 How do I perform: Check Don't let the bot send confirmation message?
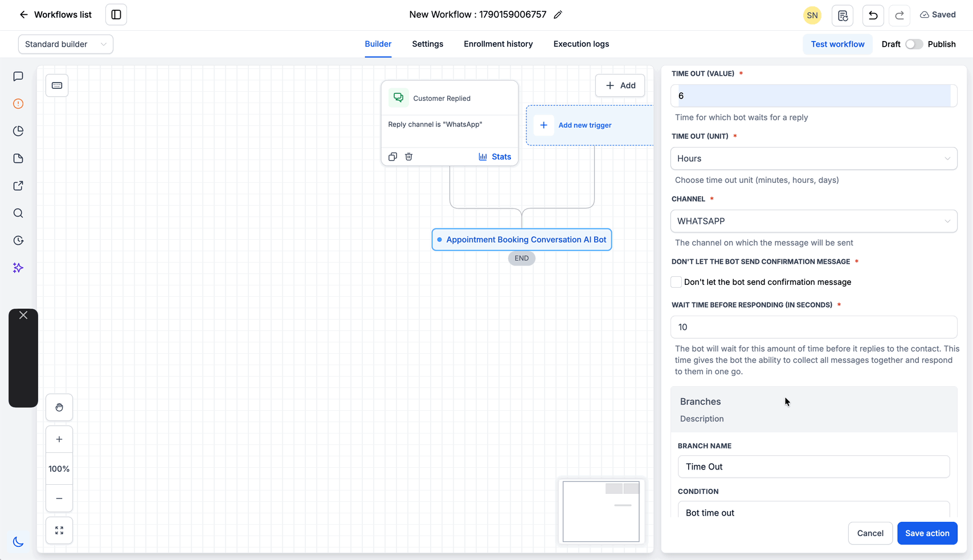click(676, 282)
